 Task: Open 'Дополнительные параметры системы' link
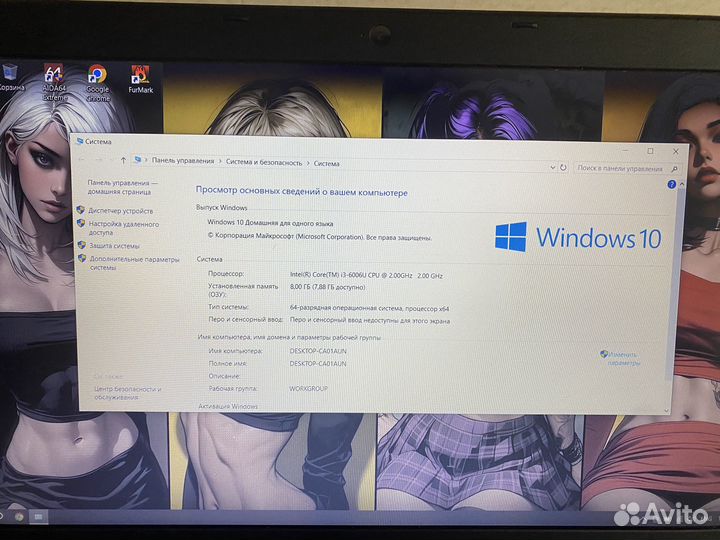(134, 263)
